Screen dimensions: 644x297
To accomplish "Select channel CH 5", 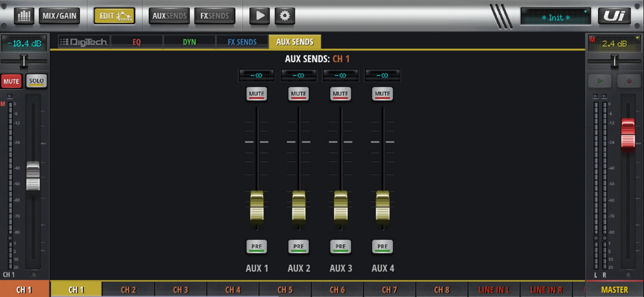I will click(285, 289).
